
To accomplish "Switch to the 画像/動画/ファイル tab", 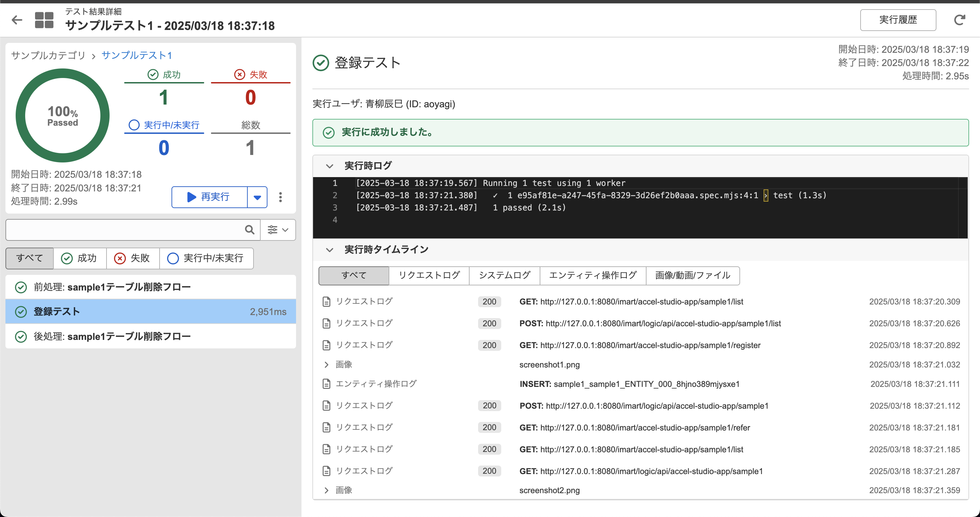I will point(692,275).
